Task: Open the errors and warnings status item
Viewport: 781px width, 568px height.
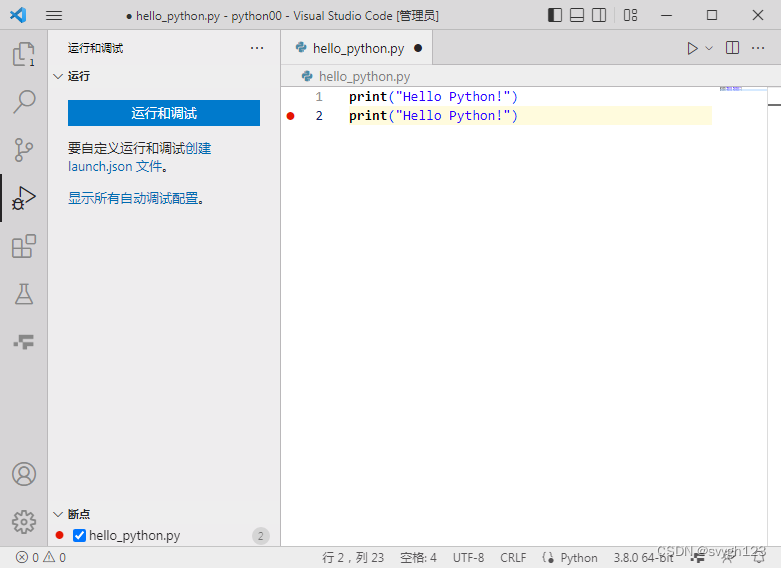Action: point(41,557)
